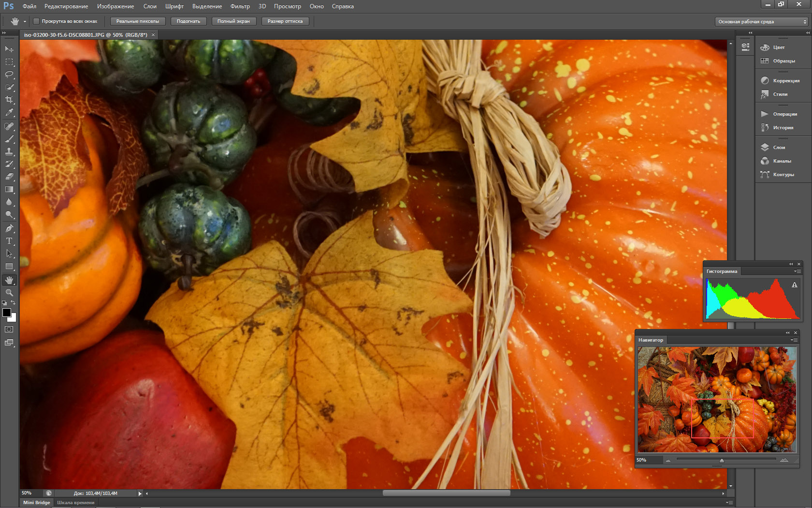Collapse the Навигатор panel to icons
Viewport: 812px width, 508px height.
click(x=788, y=333)
